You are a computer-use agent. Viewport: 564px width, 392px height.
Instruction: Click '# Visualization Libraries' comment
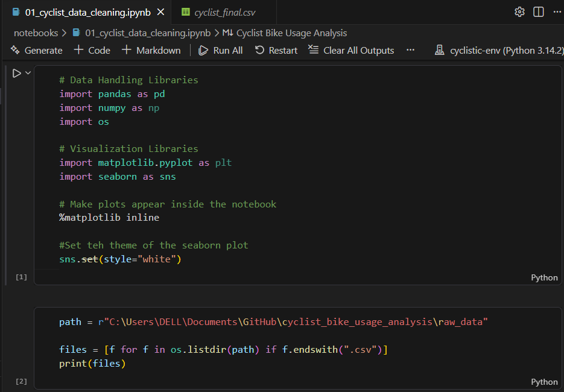pos(128,148)
